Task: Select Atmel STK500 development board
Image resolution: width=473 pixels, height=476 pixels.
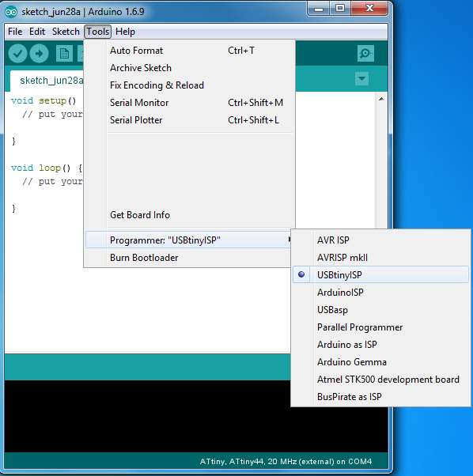Action: [380, 380]
